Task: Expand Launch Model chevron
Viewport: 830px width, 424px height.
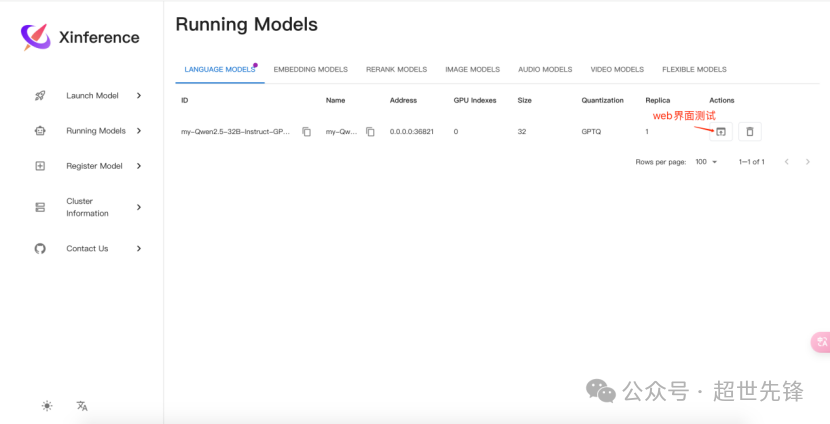Action: pos(139,96)
